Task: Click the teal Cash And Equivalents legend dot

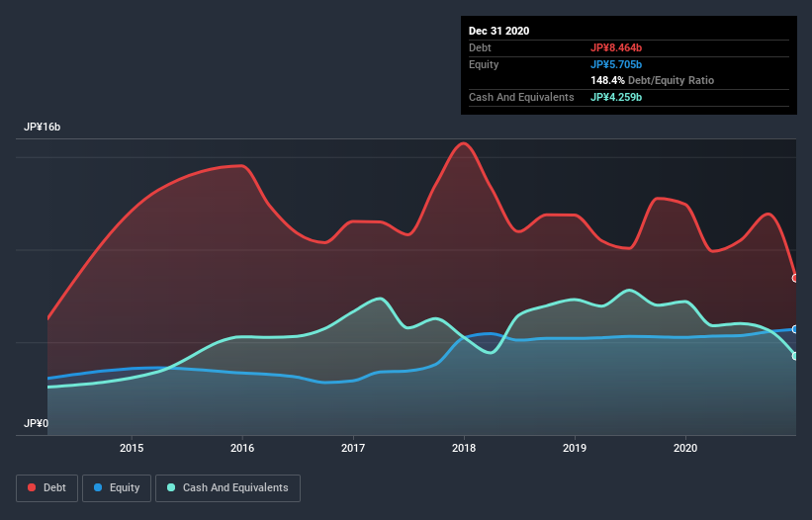Action: click(171, 487)
